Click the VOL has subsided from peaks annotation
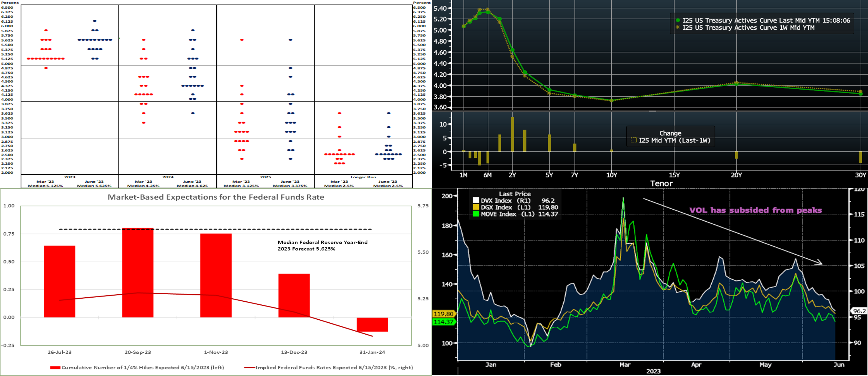868x376 pixels. click(x=755, y=210)
